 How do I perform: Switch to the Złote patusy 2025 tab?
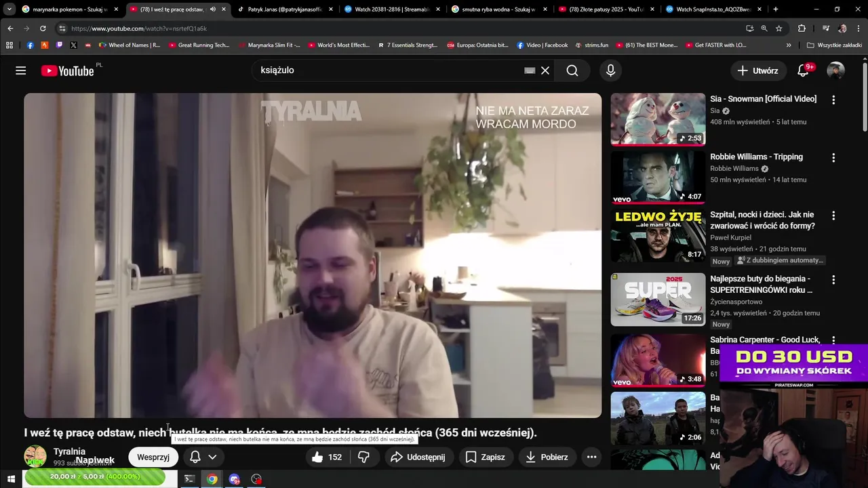point(607,9)
